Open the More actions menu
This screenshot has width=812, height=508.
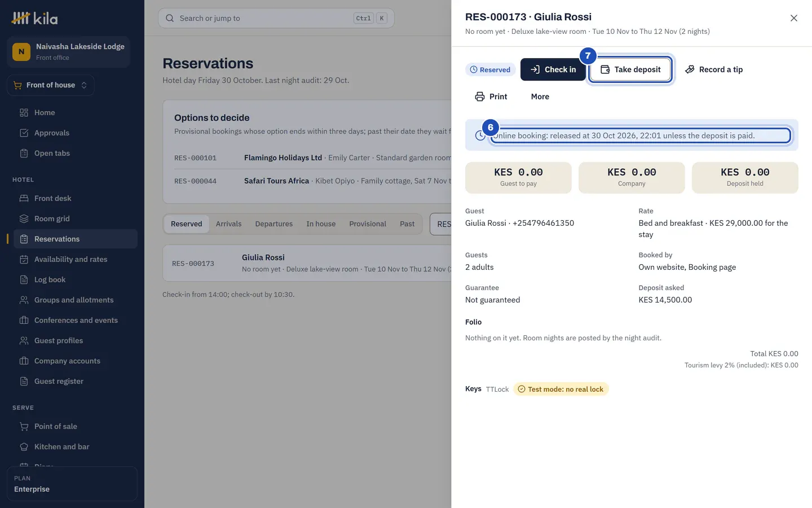[540, 97]
